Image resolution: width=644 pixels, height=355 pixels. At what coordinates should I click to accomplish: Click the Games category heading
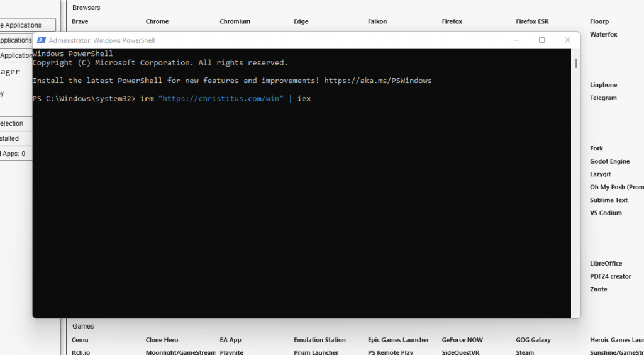pos(84,326)
